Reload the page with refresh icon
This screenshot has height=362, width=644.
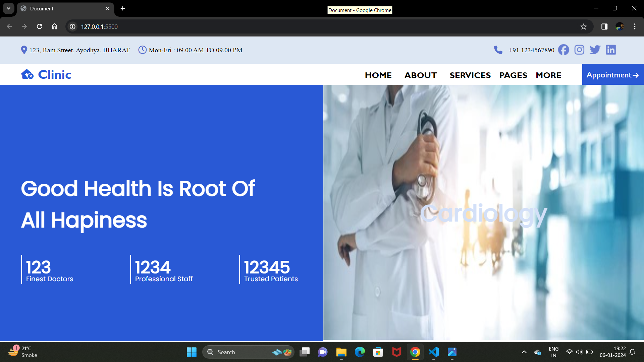pyautogui.click(x=39, y=26)
